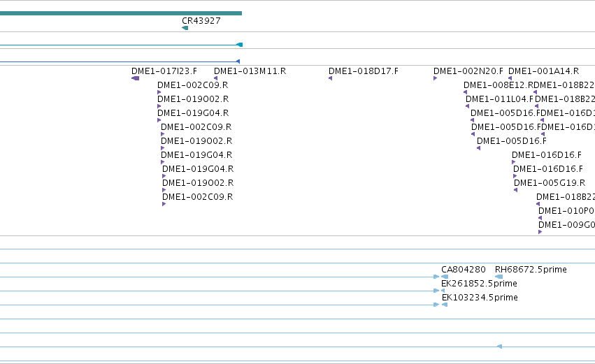Click the purple arrow for DME1-018D17.F
The height and width of the screenshot is (364, 595).
[331, 78]
